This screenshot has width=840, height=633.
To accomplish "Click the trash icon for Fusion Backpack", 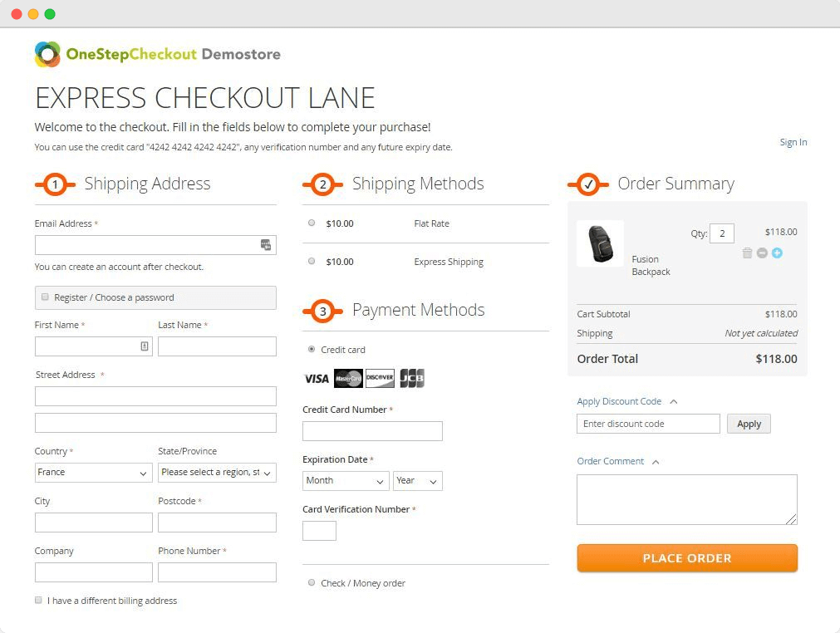I will [747, 253].
